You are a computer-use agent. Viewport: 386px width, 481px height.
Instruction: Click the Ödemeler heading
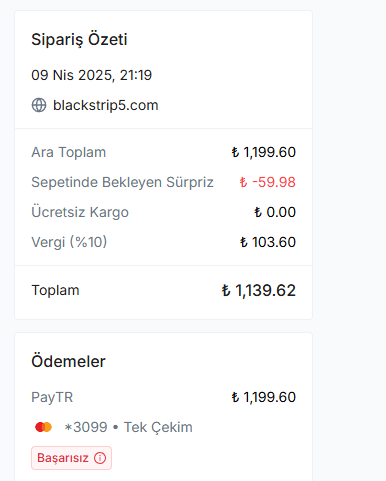[x=68, y=362]
